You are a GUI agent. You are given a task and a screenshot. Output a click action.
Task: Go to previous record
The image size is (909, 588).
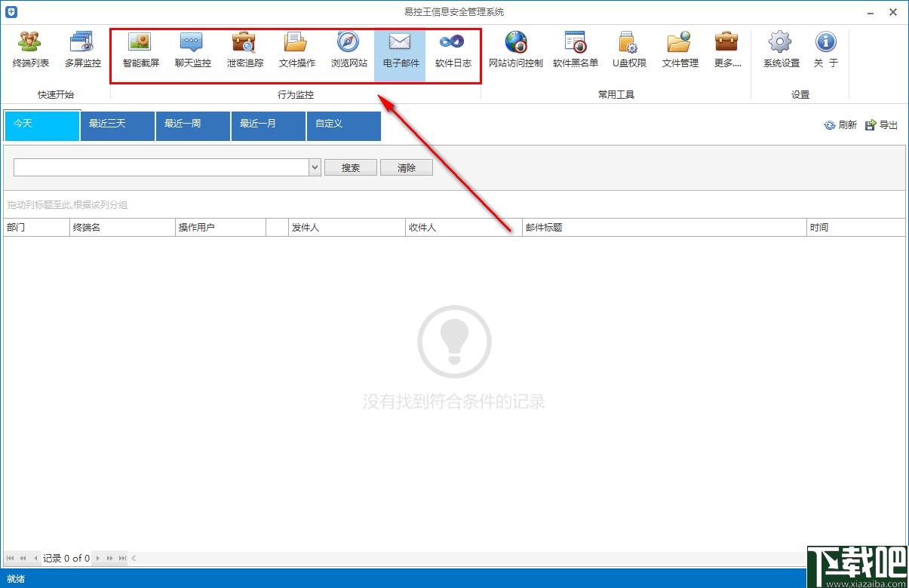pos(35,559)
